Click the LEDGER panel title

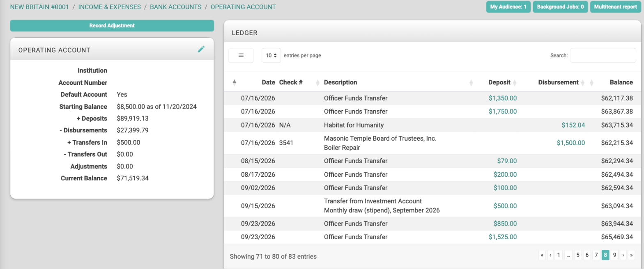[244, 32]
